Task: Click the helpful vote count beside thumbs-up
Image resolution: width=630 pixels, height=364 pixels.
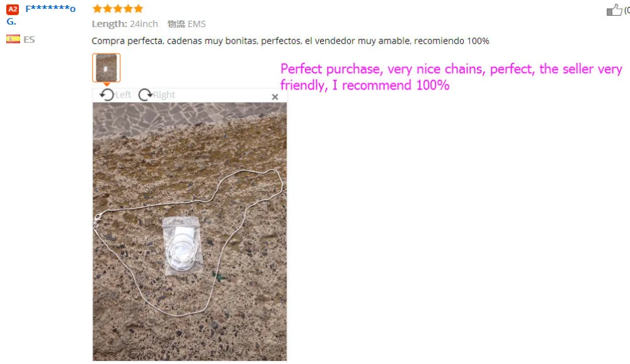Action: click(x=627, y=10)
